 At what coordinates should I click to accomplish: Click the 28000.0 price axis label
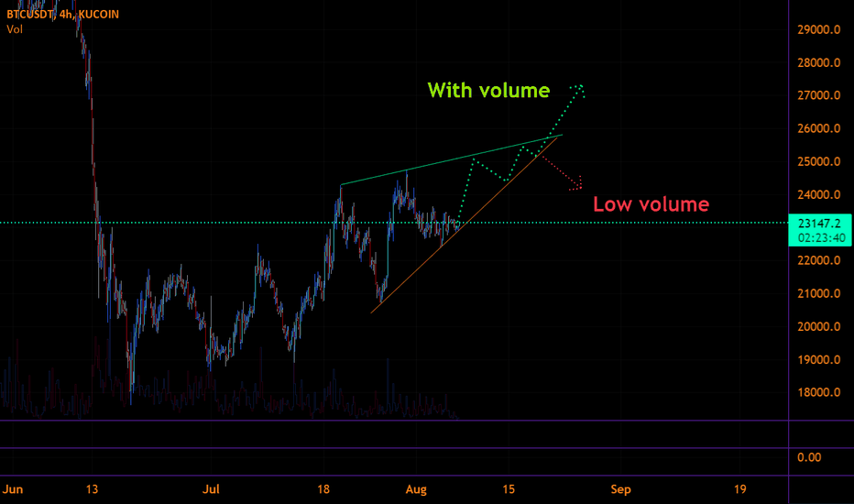coord(818,62)
